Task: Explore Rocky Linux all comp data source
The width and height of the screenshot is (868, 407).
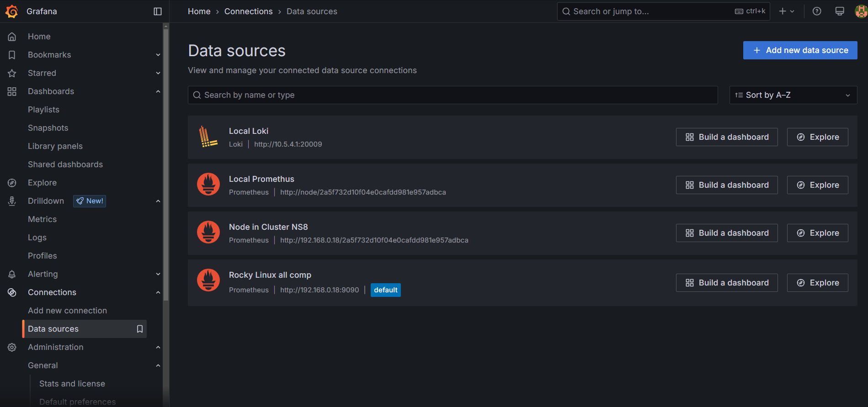Action: (x=817, y=283)
